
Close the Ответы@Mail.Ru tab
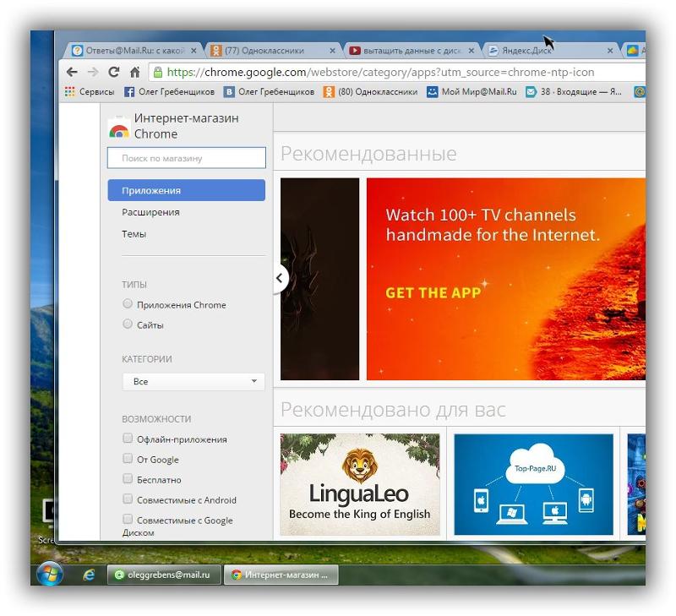pyautogui.click(x=194, y=51)
